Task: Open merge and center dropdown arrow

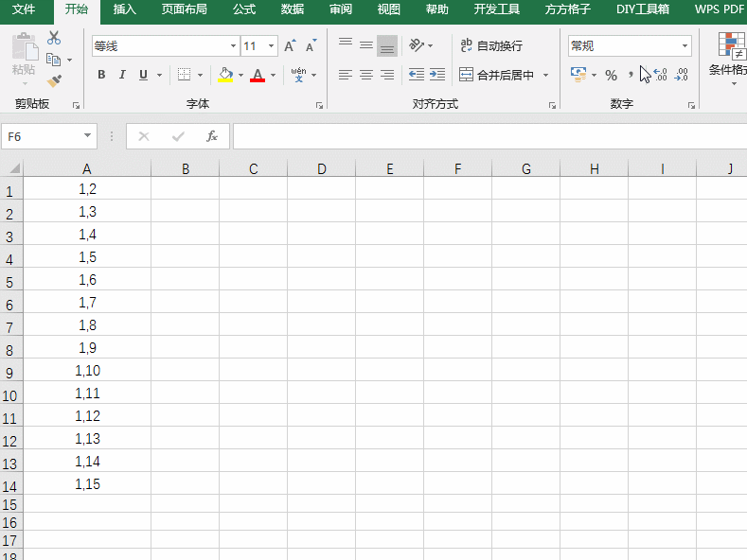Action: tap(546, 76)
